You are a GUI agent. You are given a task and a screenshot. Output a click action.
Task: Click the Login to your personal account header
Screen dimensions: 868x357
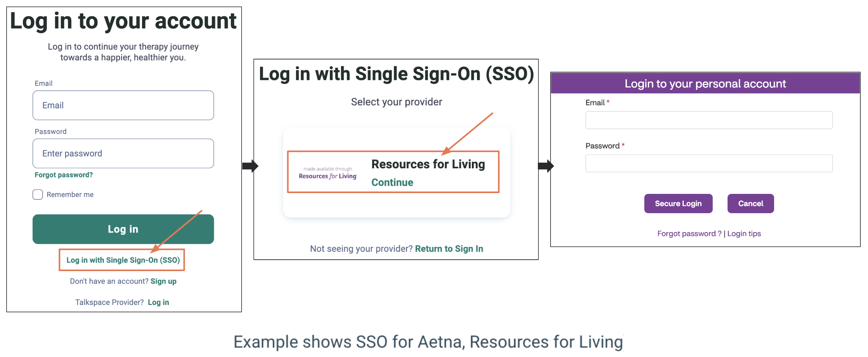tap(705, 84)
